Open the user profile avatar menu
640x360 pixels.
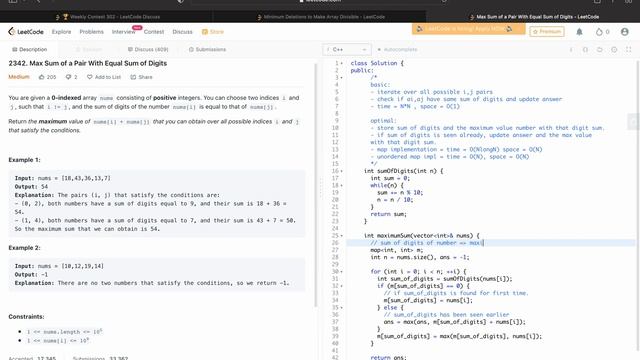pyautogui.click(x=624, y=31)
